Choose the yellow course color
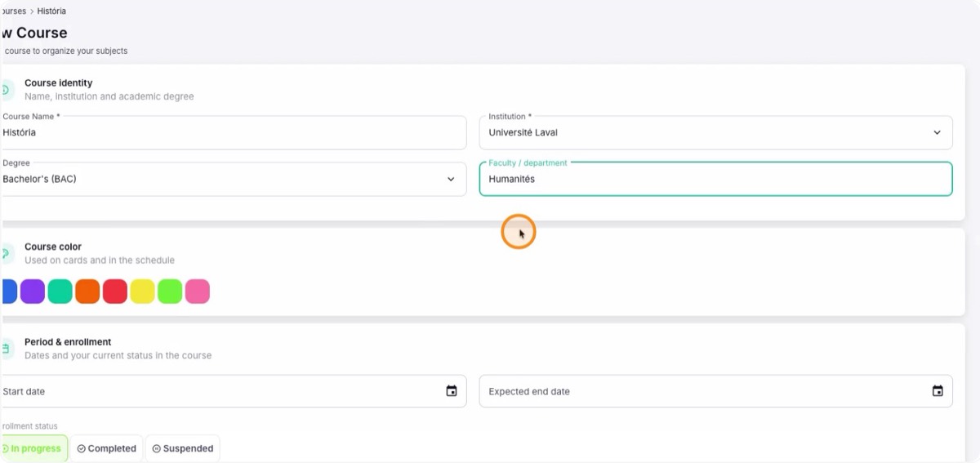 142,292
